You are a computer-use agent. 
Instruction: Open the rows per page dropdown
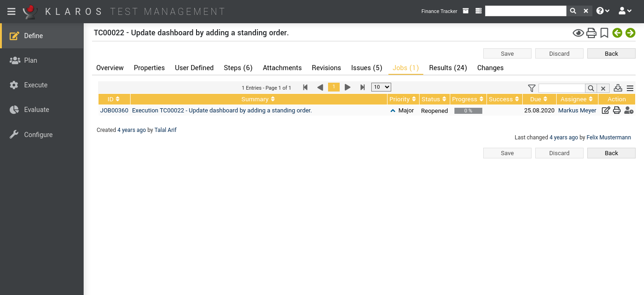click(x=381, y=87)
